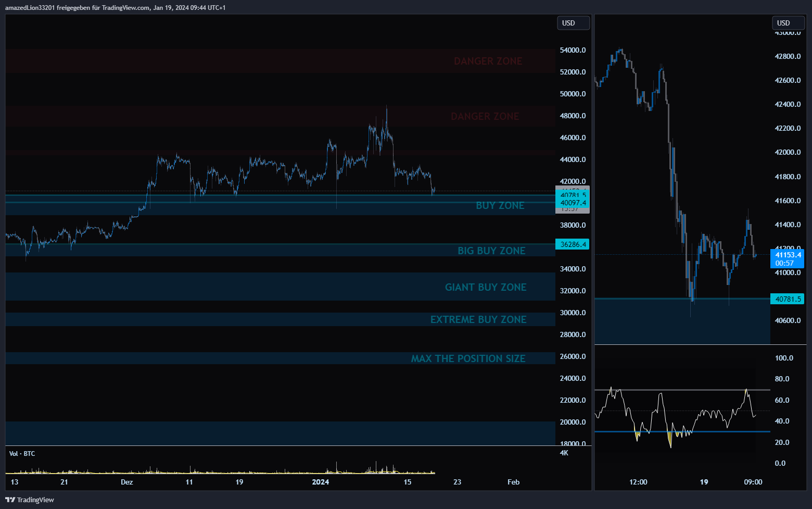Viewport: 812px width, 509px height.
Task: Click the Feb month label on time axis
Action: (513, 482)
